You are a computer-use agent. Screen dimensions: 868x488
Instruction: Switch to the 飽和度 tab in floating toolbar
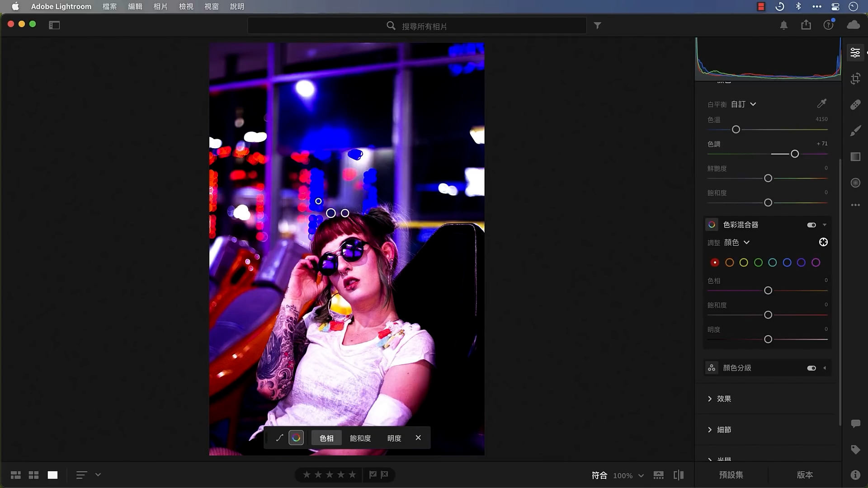[360, 437]
